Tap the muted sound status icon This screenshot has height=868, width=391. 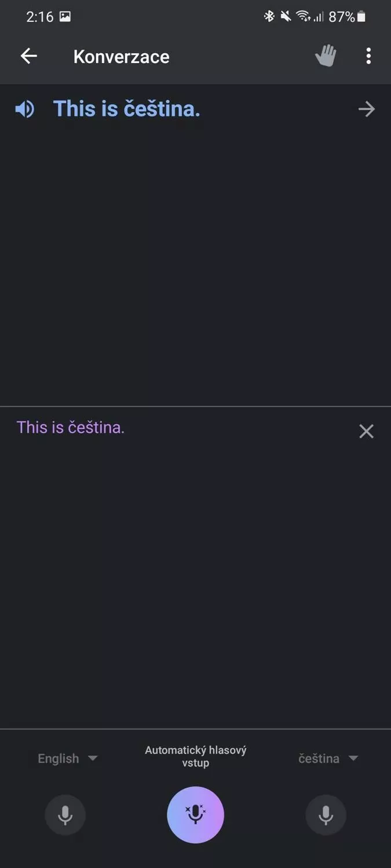tap(286, 17)
